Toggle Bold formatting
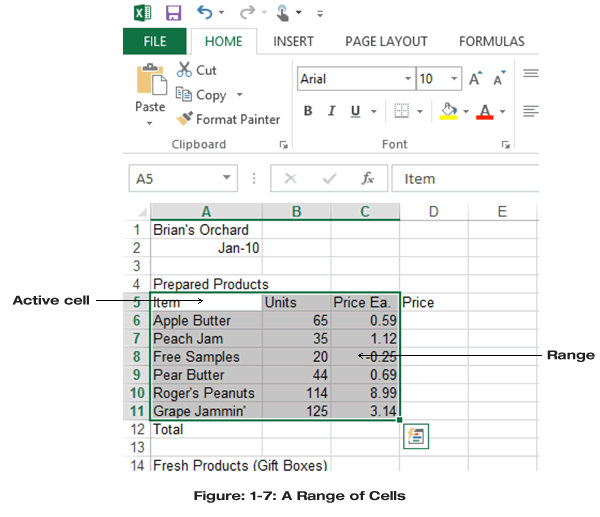Image resolution: width=600 pixels, height=517 pixels. pos(308,111)
